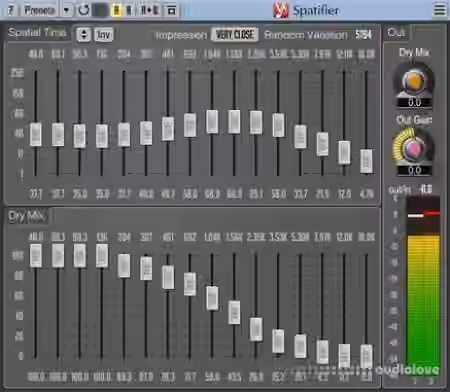450x392 pixels.
Task: Click the 37.7 value under first Spatial Time fader
Action: 36,194
